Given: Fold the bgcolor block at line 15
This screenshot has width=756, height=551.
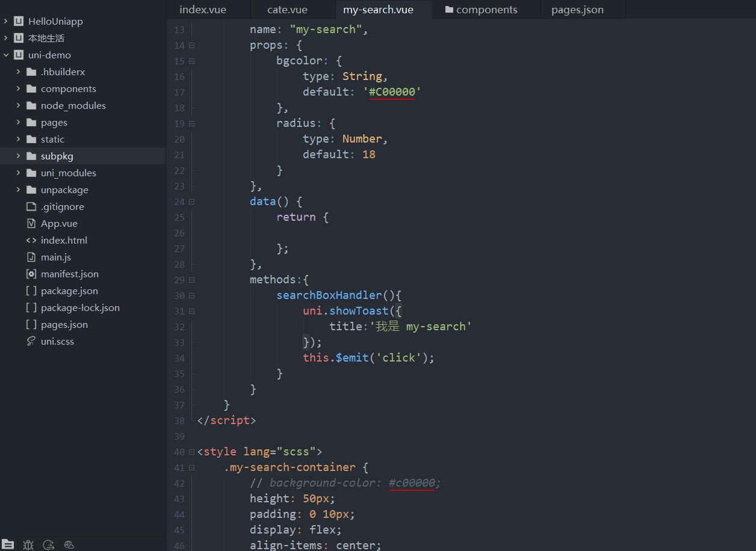Looking at the screenshot, I should [x=191, y=61].
